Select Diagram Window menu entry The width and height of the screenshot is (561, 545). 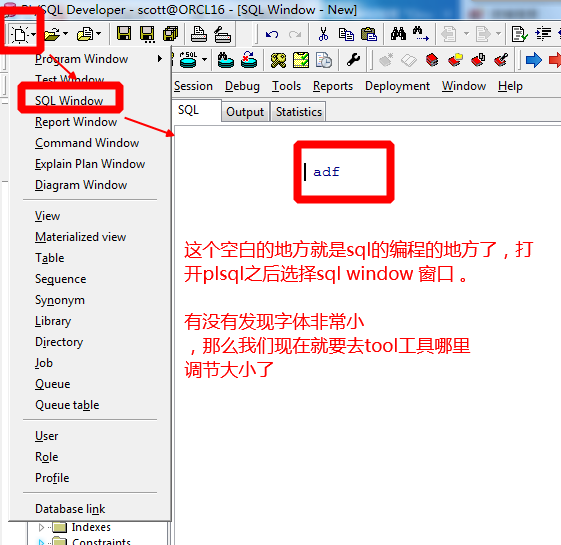pyautogui.click(x=81, y=185)
